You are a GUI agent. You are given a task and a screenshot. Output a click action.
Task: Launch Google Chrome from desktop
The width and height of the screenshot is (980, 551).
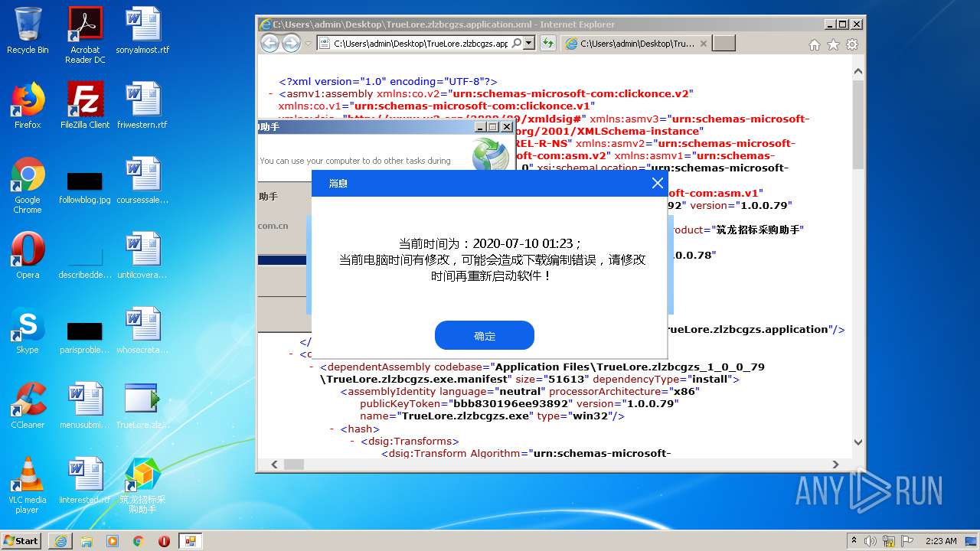click(x=28, y=185)
